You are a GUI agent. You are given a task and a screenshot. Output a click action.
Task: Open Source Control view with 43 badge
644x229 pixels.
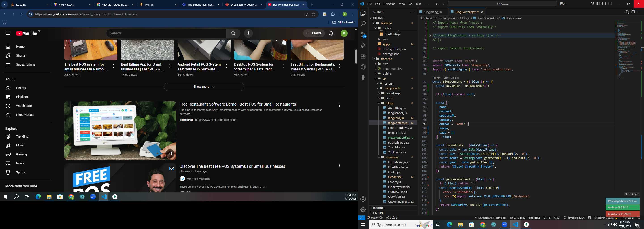click(363, 35)
